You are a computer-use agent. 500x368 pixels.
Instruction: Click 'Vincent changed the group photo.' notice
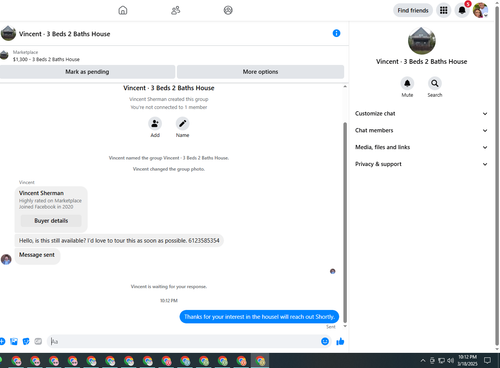[169, 169]
